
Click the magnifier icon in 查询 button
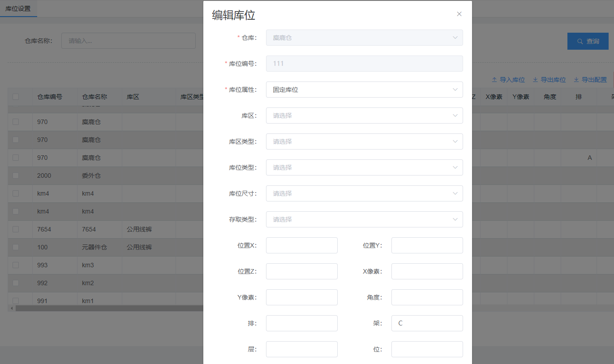tap(580, 41)
